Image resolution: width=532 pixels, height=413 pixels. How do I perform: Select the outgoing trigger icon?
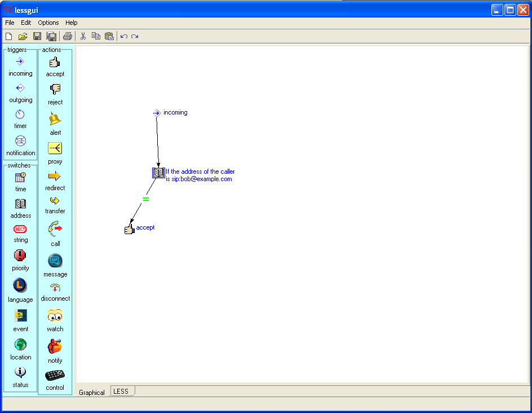(20, 88)
